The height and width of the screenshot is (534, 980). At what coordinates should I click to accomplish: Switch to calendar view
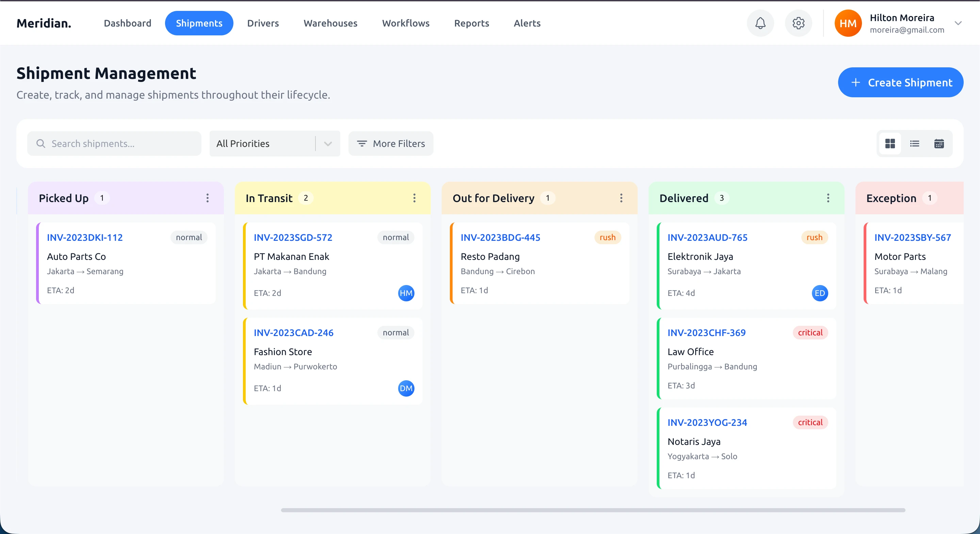click(x=939, y=144)
